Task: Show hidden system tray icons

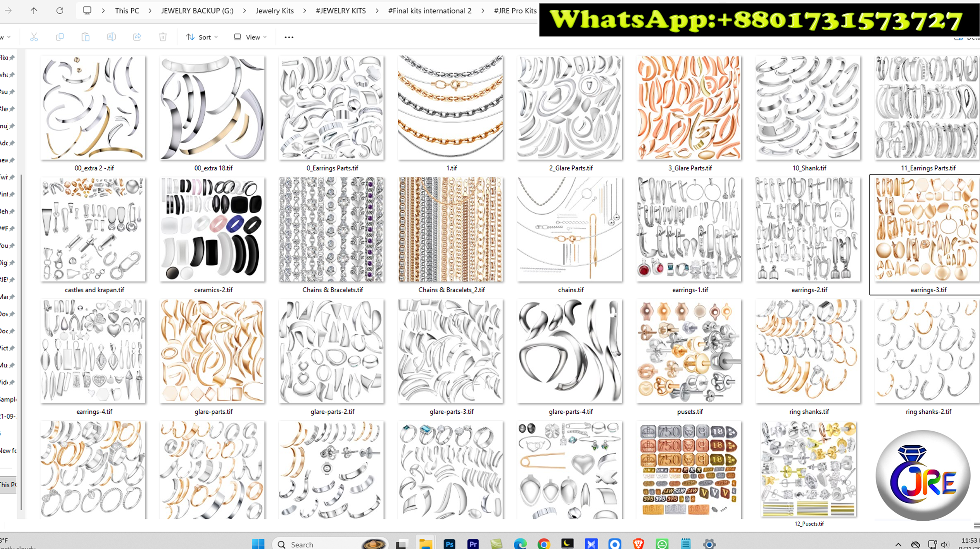Action: [x=898, y=544]
